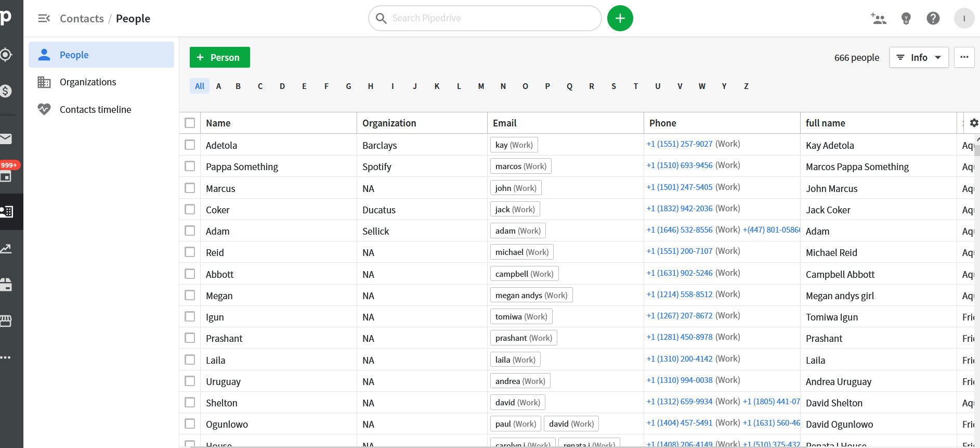Check the Marcus row checkbox
The image size is (980, 448).
(190, 188)
